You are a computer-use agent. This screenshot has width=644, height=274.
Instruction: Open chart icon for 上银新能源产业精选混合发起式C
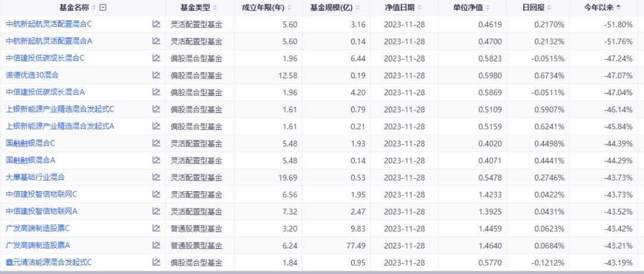coord(156,109)
